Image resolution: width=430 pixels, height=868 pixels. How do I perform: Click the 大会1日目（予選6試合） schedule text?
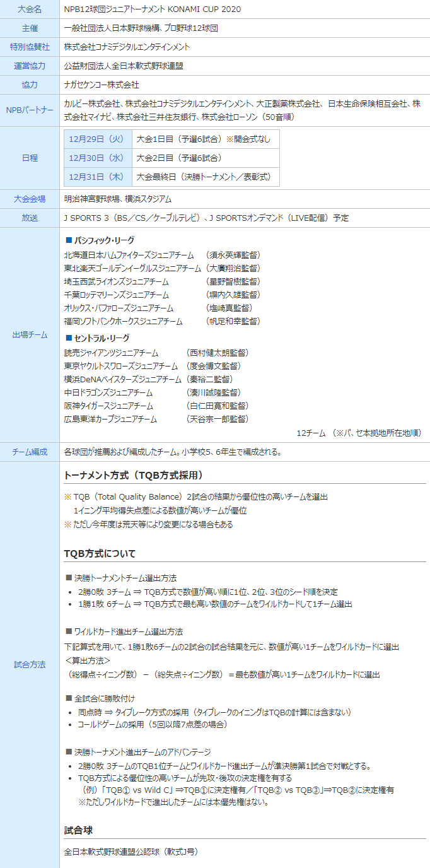pyautogui.click(x=180, y=139)
